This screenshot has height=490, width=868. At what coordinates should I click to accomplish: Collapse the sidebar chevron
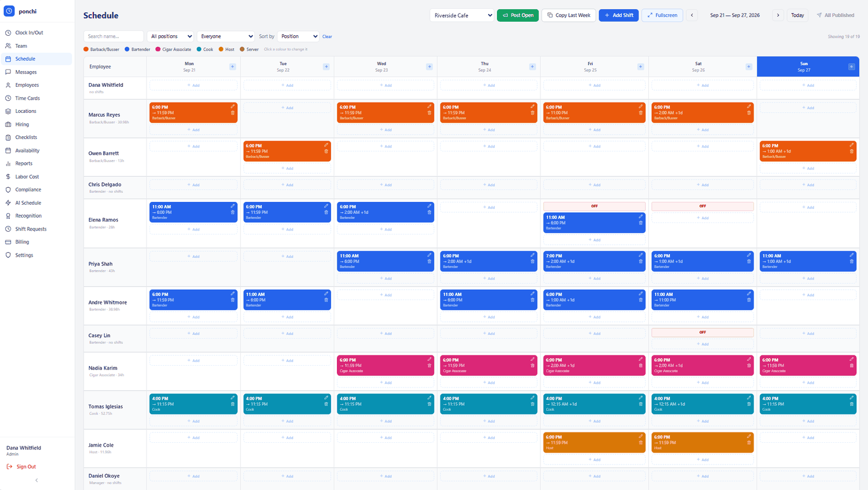[x=36, y=480]
